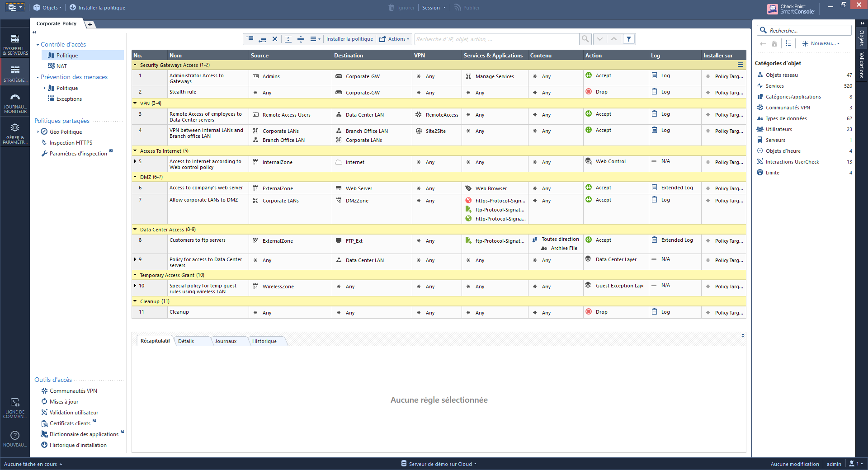Open the application main menu button
868x470 pixels.
pyautogui.click(x=14, y=8)
